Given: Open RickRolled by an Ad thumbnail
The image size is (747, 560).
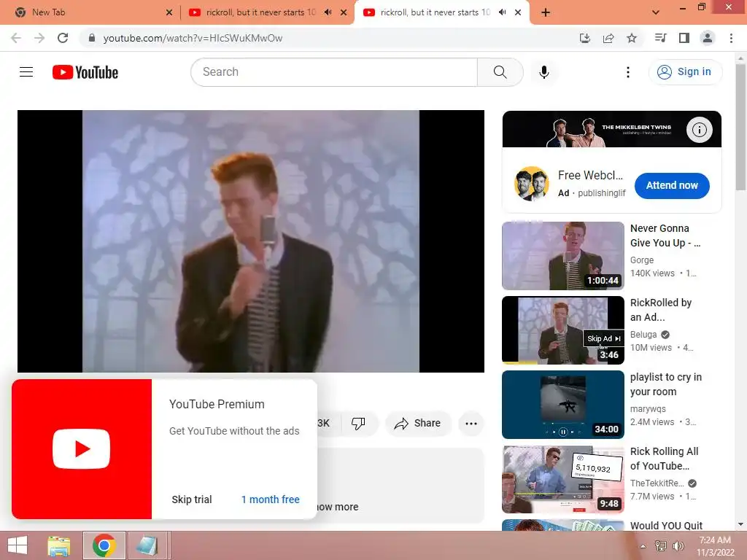Looking at the screenshot, I should [x=563, y=330].
